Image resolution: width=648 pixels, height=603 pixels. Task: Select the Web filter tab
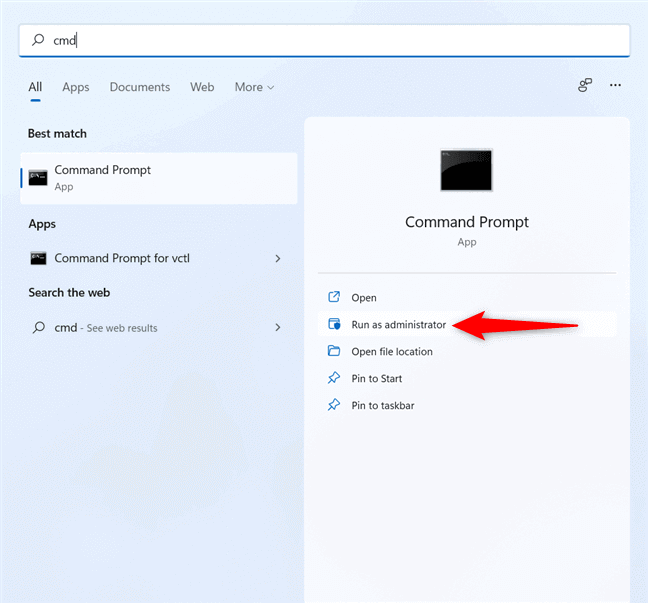(202, 87)
